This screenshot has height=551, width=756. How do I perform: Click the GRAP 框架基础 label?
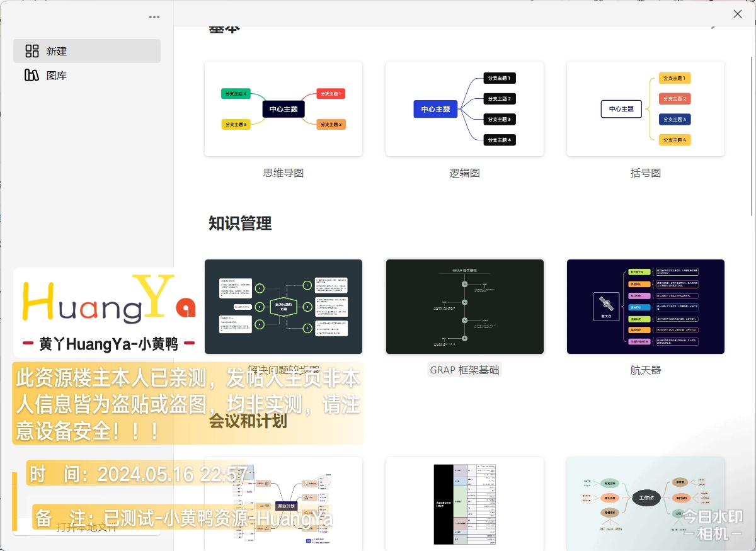[464, 370]
